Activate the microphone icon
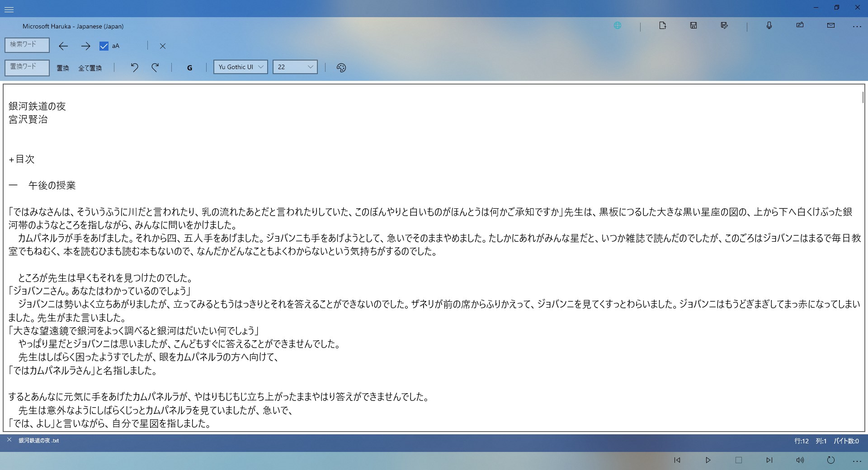The image size is (868, 470). [769, 26]
